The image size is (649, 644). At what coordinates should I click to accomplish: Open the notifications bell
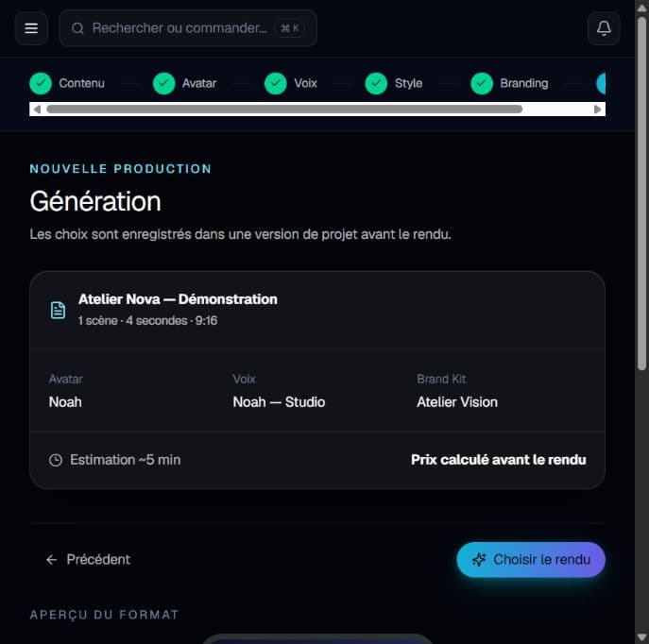click(x=604, y=28)
